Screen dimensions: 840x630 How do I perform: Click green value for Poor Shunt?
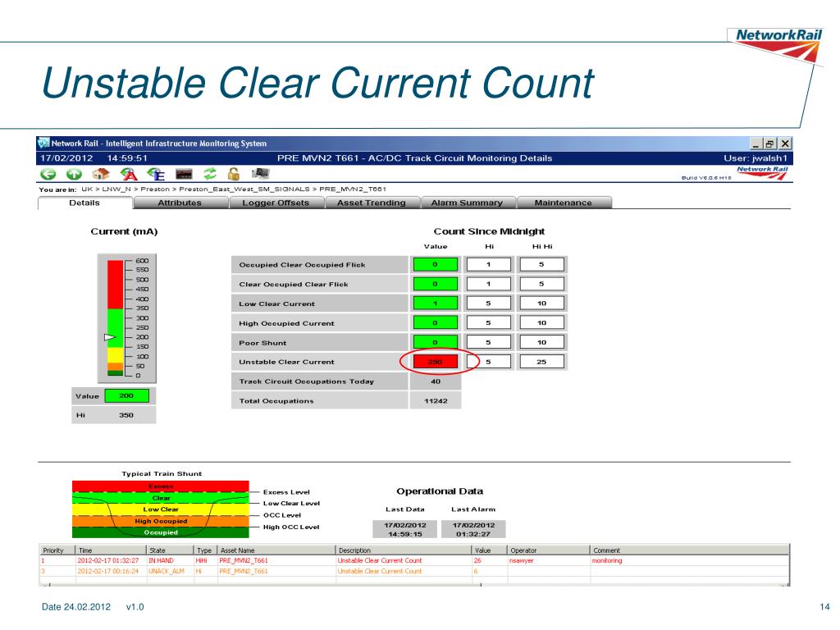(x=436, y=342)
